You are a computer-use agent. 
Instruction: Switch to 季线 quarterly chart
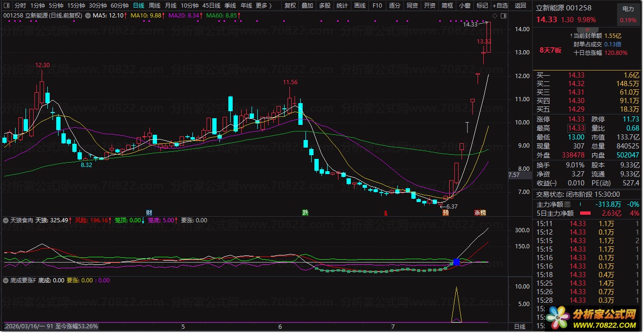(230, 6)
